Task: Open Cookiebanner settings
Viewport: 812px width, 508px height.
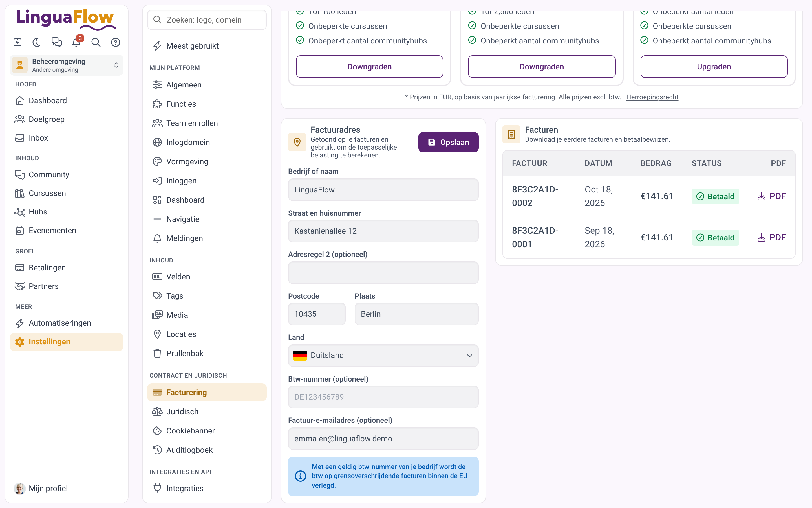Action: 207,431
